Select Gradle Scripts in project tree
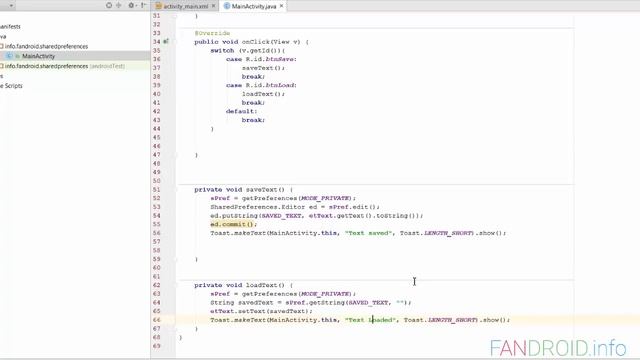Image resolution: width=640 pixels, height=360 pixels. (x=11, y=86)
